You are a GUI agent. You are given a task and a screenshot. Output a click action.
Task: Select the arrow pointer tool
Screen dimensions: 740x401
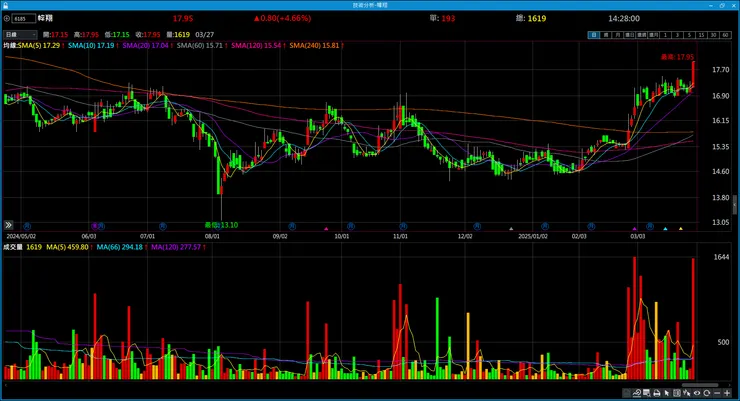coord(666,393)
